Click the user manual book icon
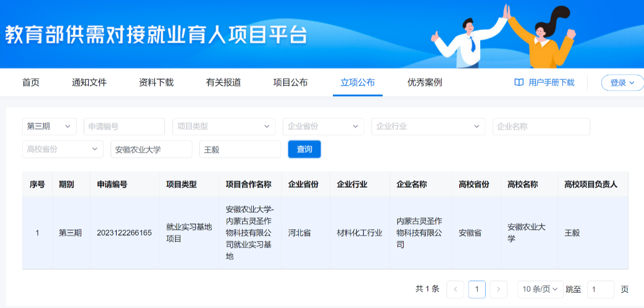644x308 pixels. point(519,83)
